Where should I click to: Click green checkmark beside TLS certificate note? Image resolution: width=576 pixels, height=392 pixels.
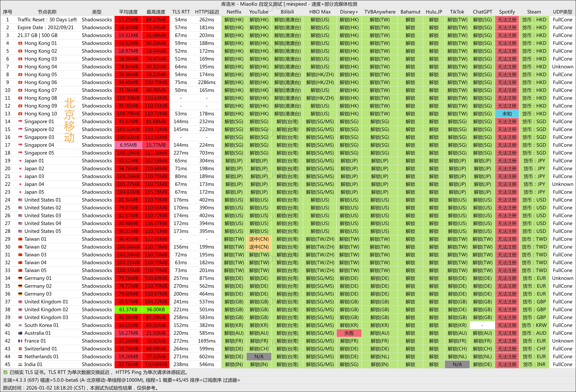pos(5,372)
